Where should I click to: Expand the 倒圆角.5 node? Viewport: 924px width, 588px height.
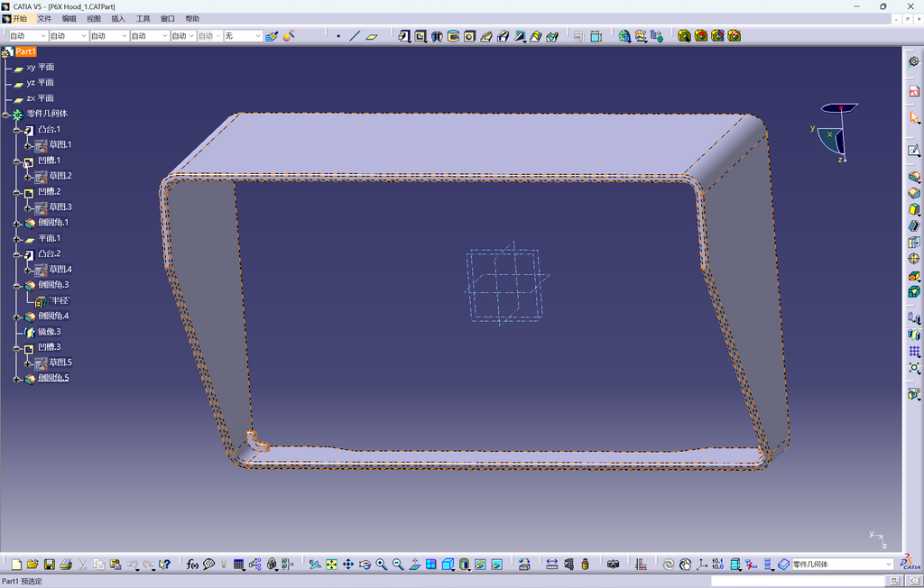pos(16,379)
